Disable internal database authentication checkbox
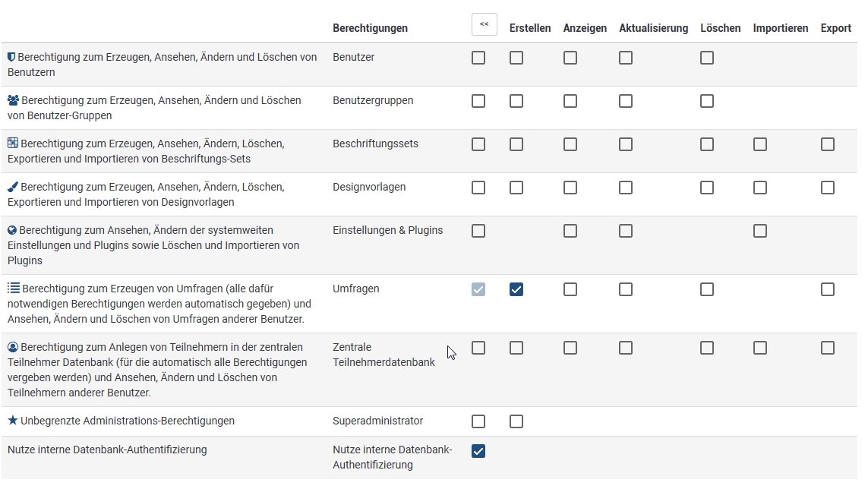The image size is (868, 489). pyautogui.click(x=478, y=451)
